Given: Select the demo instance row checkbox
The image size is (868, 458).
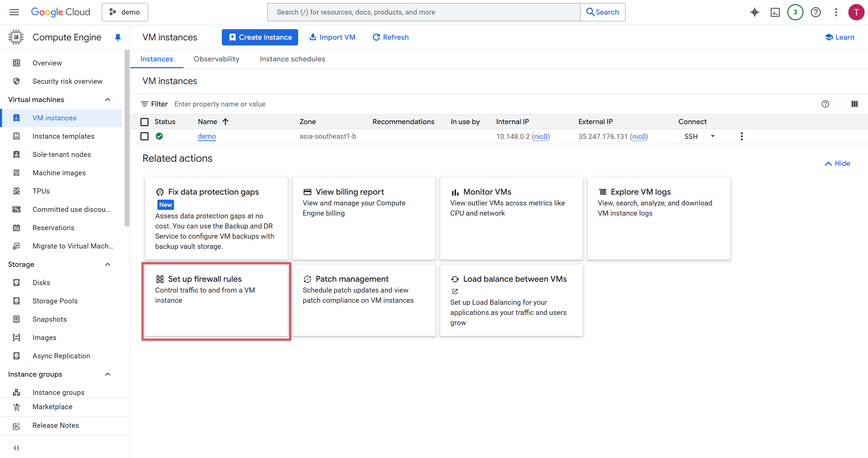Looking at the screenshot, I should tap(144, 136).
